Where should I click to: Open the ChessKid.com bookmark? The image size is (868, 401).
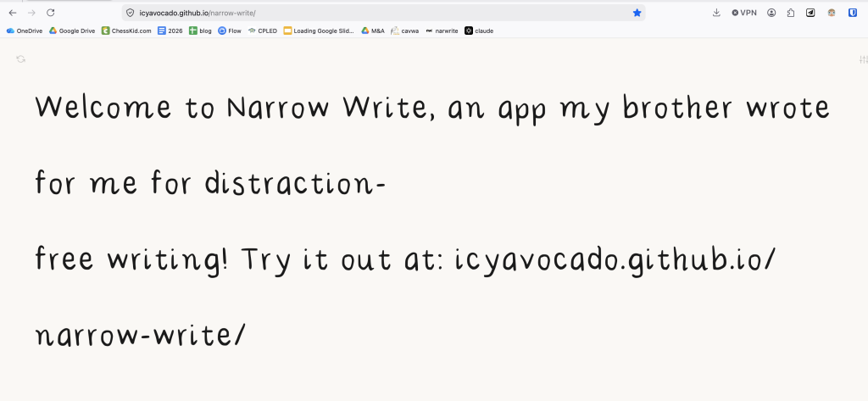[126, 31]
